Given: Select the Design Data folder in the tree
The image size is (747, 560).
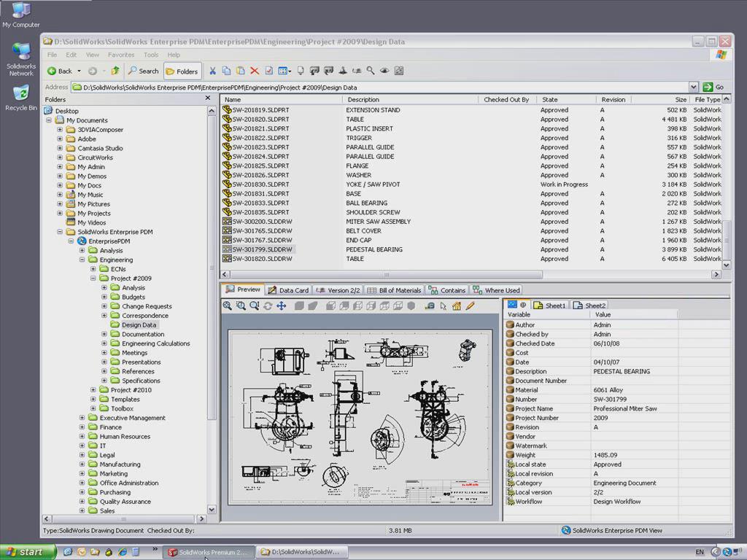Looking at the screenshot, I should point(139,324).
